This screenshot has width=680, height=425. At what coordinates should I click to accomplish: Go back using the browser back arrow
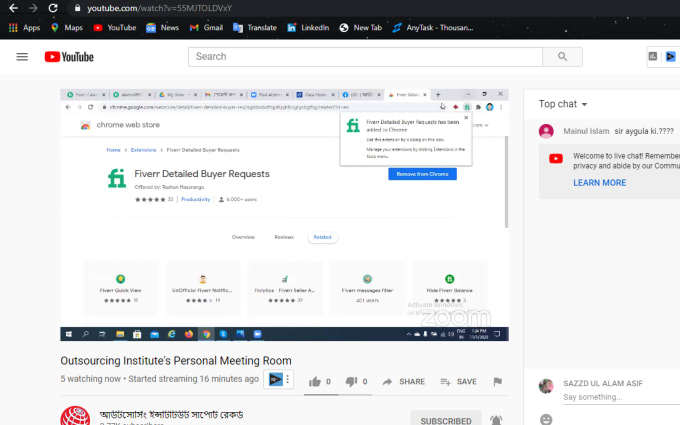coord(13,8)
